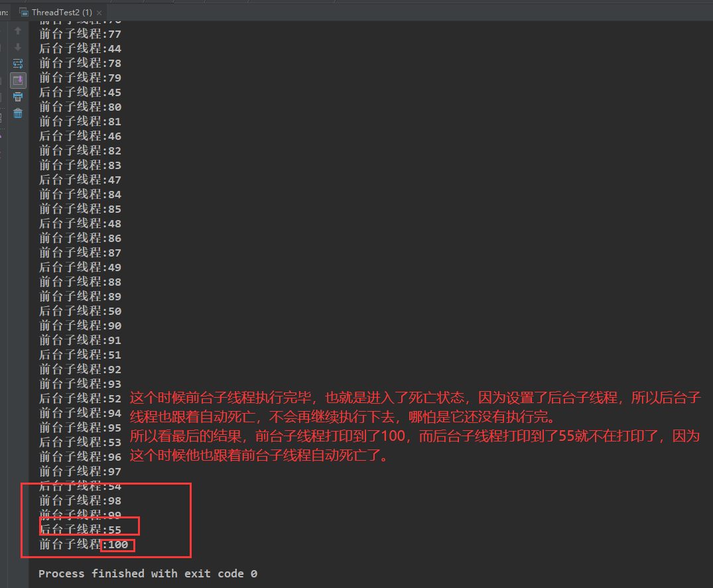Image resolution: width=713 pixels, height=588 pixels.
Task: Click the line "后台子线程:51"
Action: (x=80, y=355)
